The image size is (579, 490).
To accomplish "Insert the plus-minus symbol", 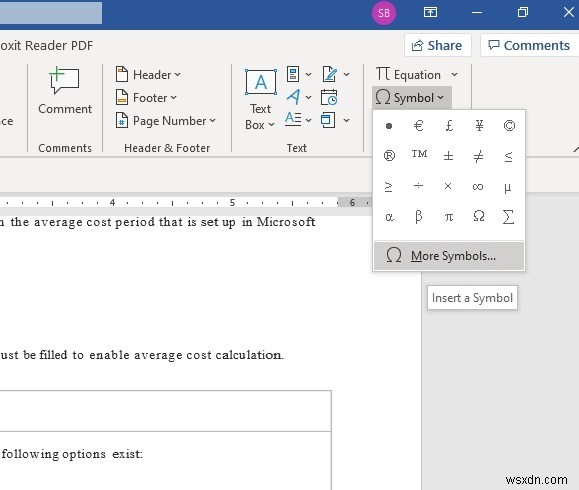I will click(x=449, y=156).
